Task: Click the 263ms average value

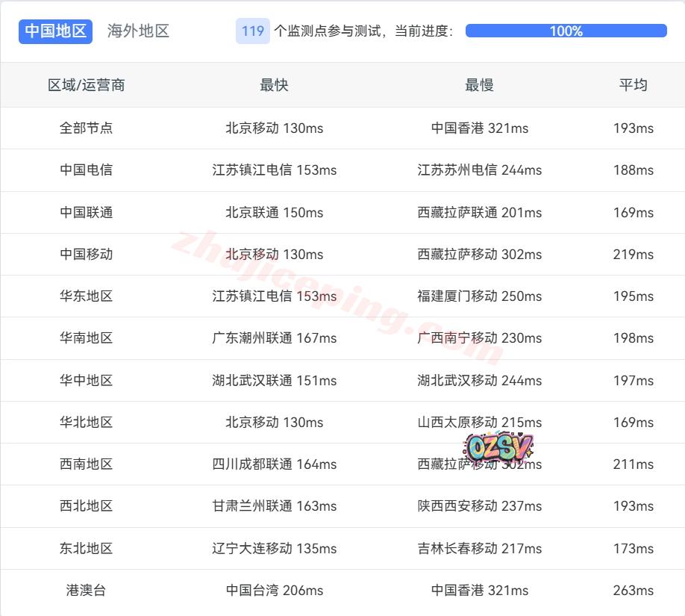Action: coord(633,591)
